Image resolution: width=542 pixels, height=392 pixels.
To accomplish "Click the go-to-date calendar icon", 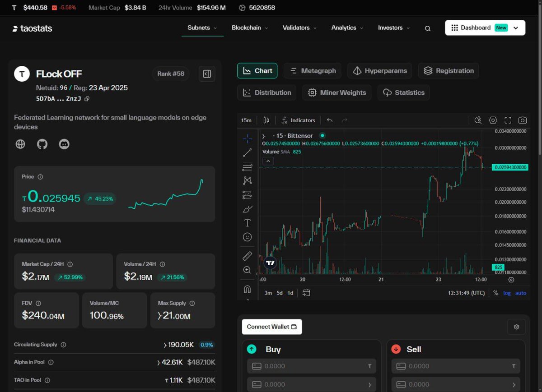I will 306,293.
